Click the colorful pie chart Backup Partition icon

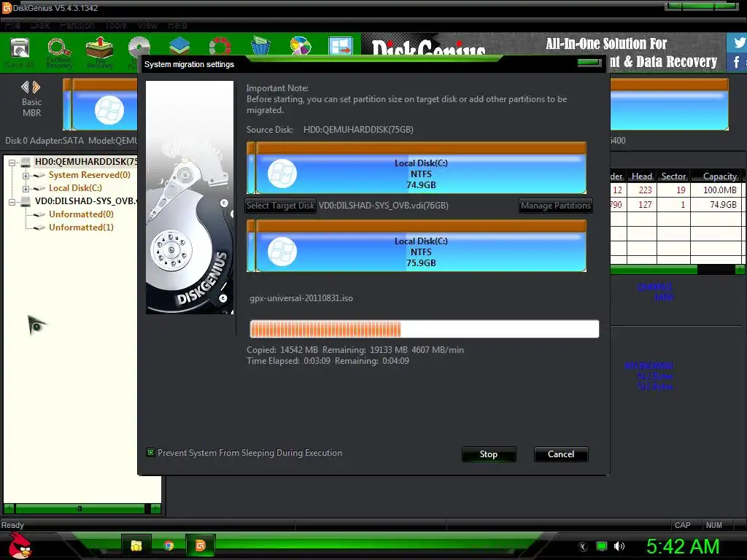pos(301,47)
